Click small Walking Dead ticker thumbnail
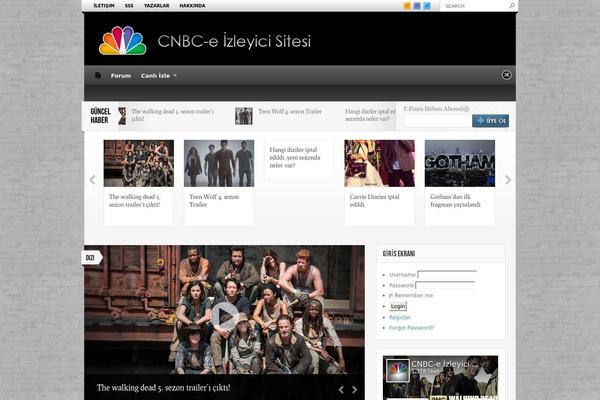600x400 pixels. 122,116
